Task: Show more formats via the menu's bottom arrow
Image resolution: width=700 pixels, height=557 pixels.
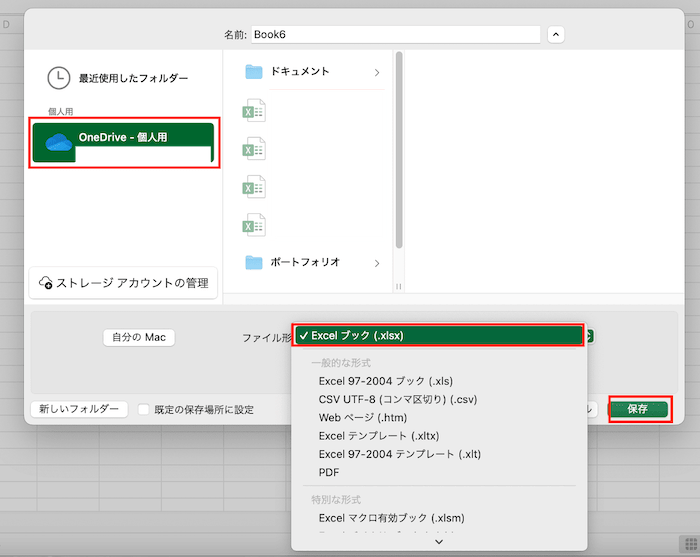Action: (439, 541)
